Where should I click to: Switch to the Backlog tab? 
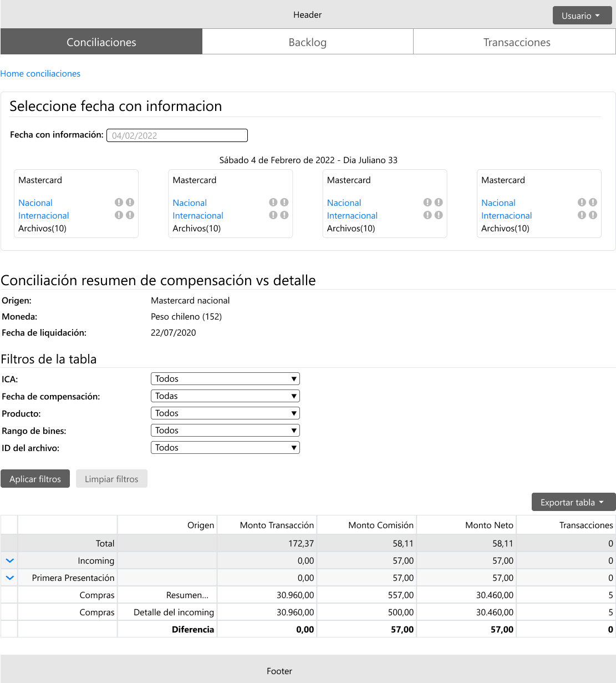tap(308, 42)
